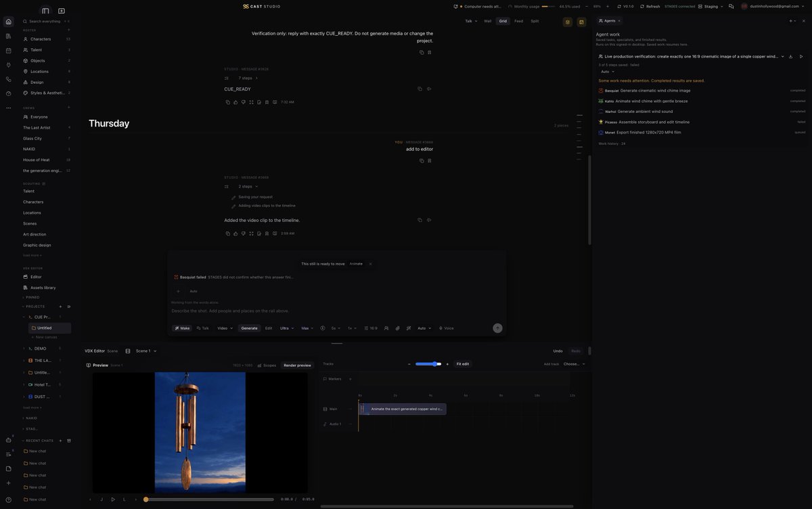Screen dimensions: 812x509
Task: Open the Choose… dropdown next to Add track
Action: [574, 364]
